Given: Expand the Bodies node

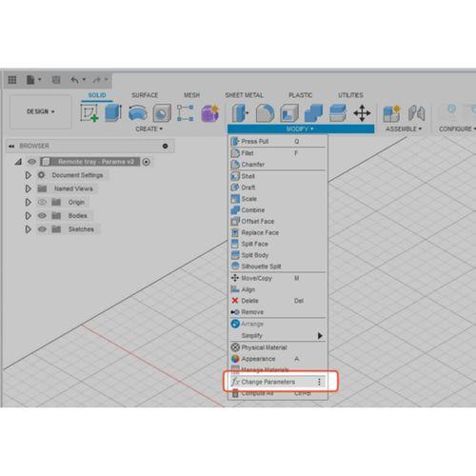Looking at the screenshot, I should [x=28, y=215].
